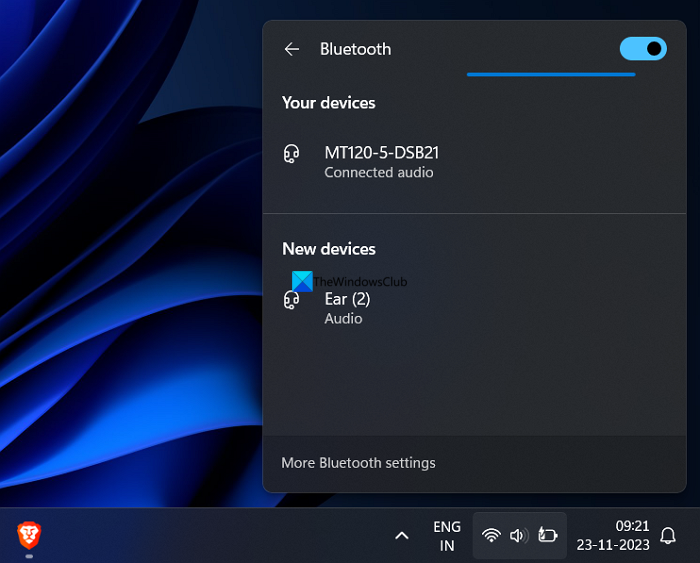The height and width of the screenshot is (563, 700).
Task: Click the headset icon beside Ear (2)
Action: click(292, 300)
